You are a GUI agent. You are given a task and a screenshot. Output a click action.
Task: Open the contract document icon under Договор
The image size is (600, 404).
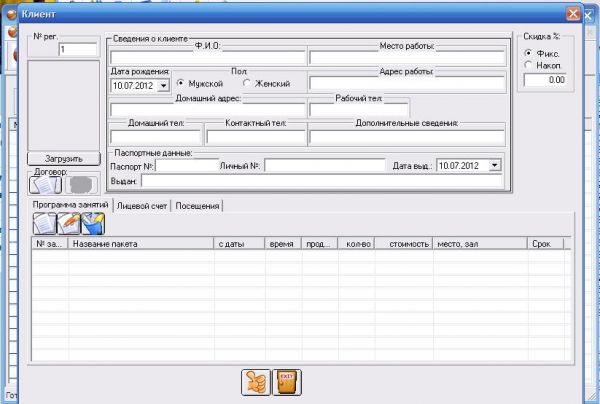46,184
